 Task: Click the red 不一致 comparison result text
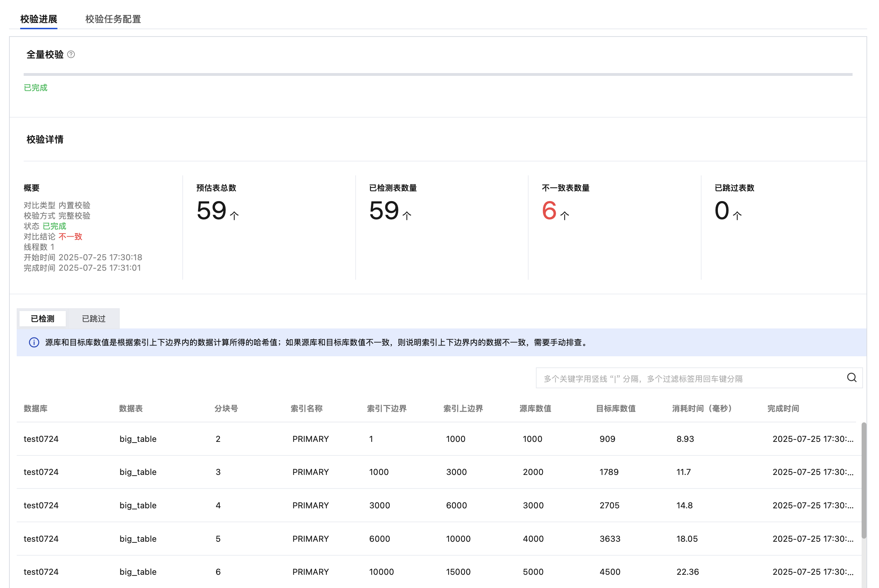pos(70,237)
